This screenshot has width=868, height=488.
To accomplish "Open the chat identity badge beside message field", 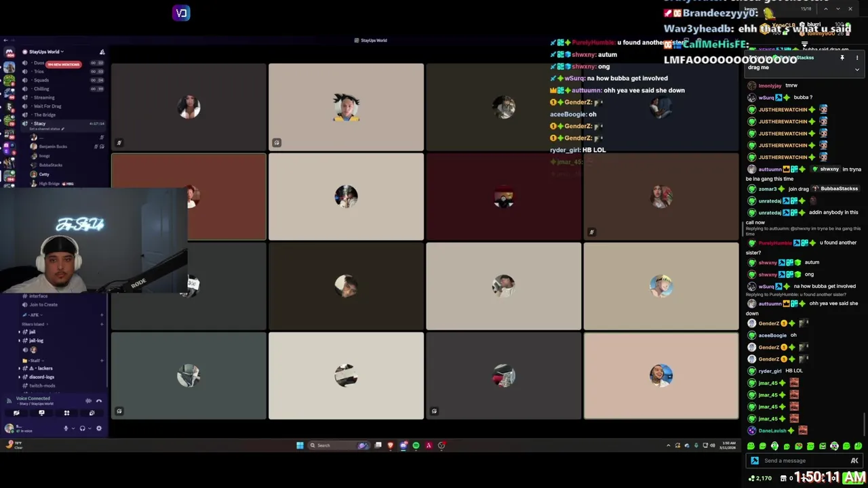I will pyautogui.click(x=755, y=461).
